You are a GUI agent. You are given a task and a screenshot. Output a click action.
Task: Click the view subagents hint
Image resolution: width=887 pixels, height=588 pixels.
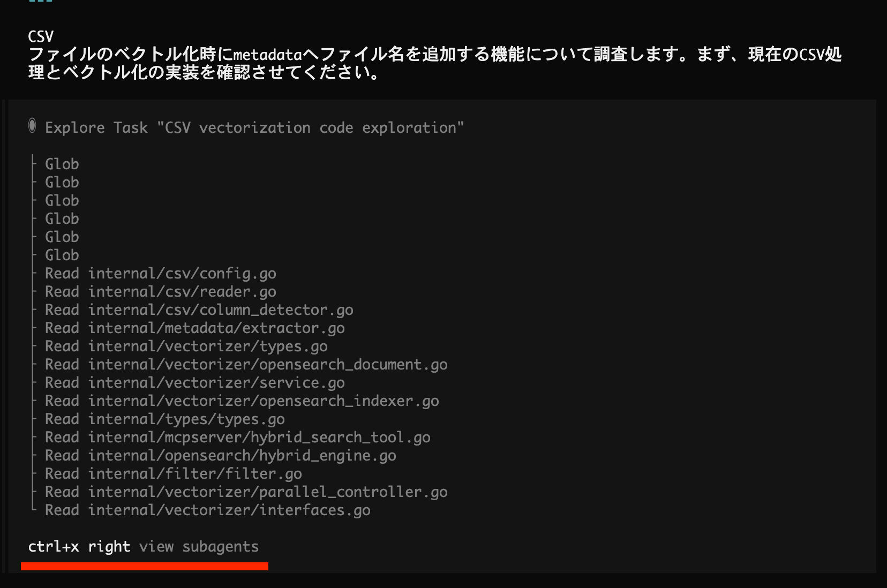click(198, 546)
